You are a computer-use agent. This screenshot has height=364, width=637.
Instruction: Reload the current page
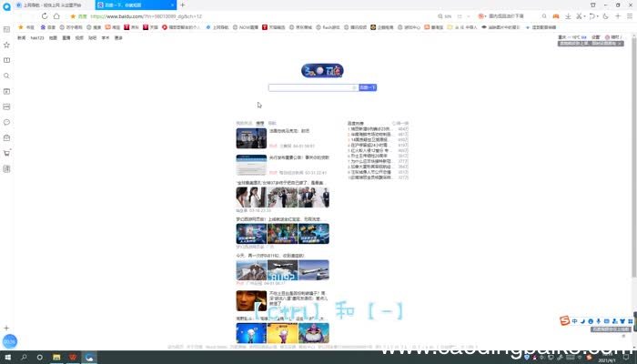coord(45,15)
